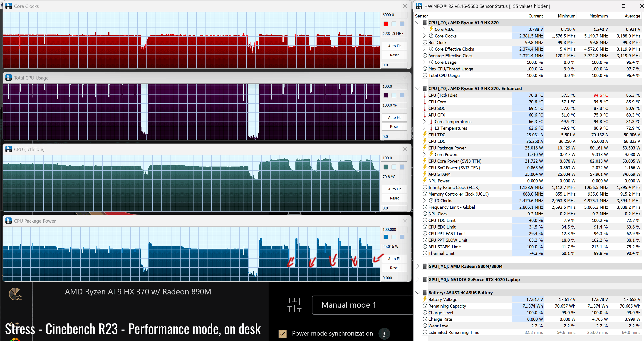Collapse the CPU [#0]: AMD Ryzen AI 9 HX 370 group
The width and height of the screenshot is (644, 341).
(x=418, y=22)
